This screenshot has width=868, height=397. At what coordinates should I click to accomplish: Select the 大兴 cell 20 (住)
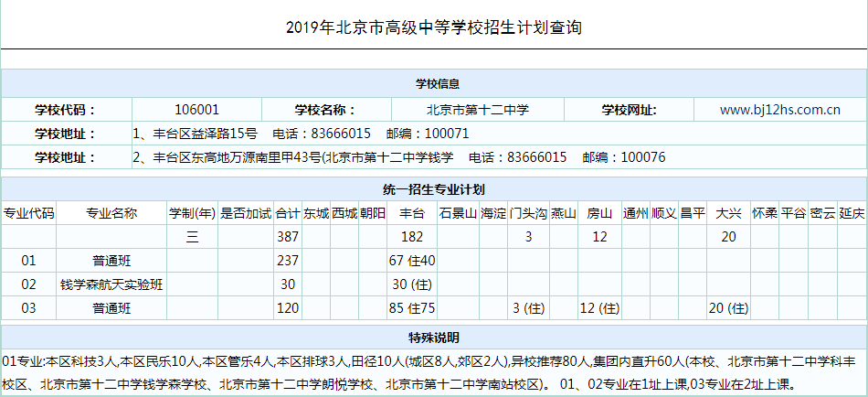point(728,308)
